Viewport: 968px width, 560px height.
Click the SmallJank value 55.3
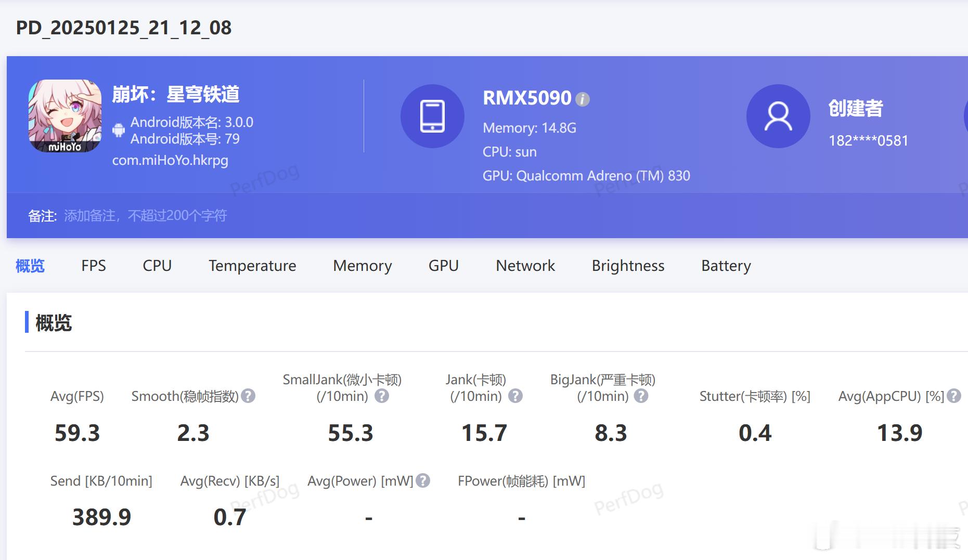pos(351,433)
